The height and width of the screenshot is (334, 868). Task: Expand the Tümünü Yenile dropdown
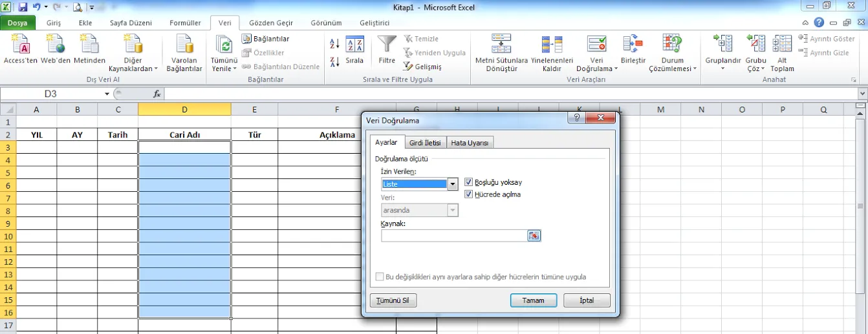pyautogui.click(x=224, y=68)
